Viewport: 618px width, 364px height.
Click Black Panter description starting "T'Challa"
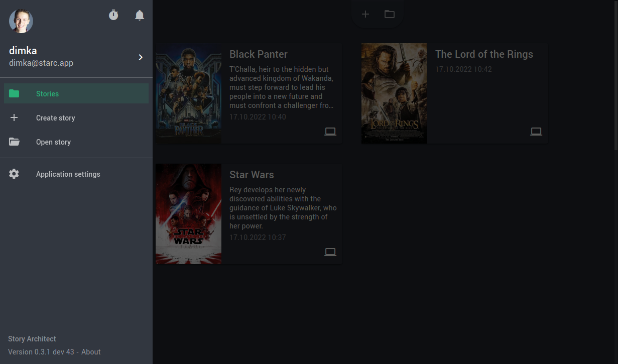coord(282,87)
